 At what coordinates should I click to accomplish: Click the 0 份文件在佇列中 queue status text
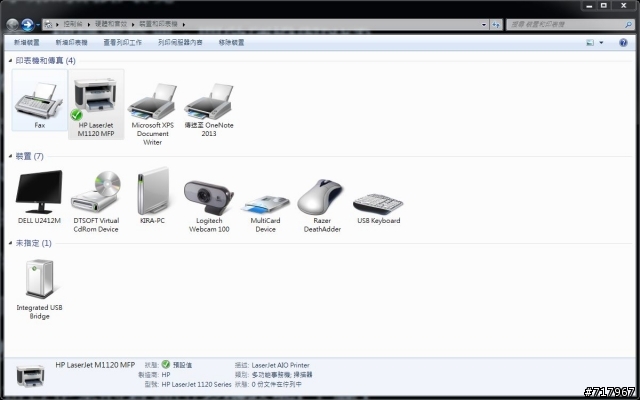[x=276, y=384]
